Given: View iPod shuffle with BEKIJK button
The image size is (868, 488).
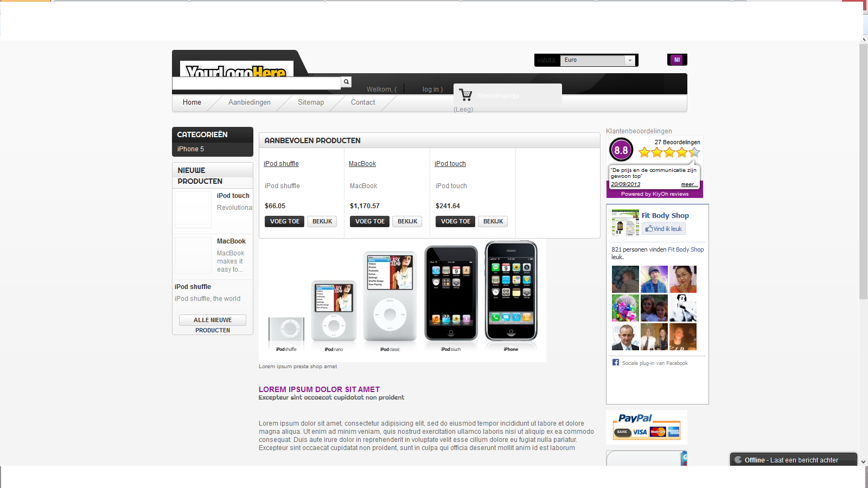Looking at the screenshot, I should 322,221.
